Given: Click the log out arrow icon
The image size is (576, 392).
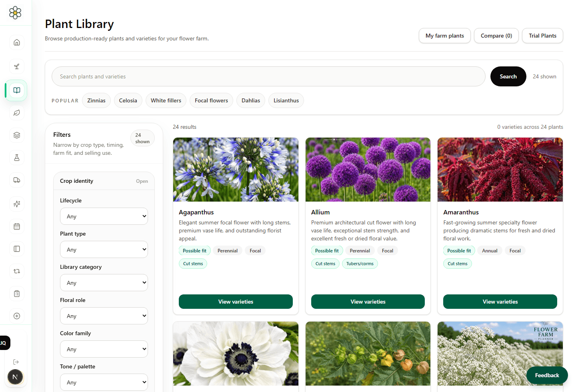Looking at the screenshot, I should (x=16, y=362).
